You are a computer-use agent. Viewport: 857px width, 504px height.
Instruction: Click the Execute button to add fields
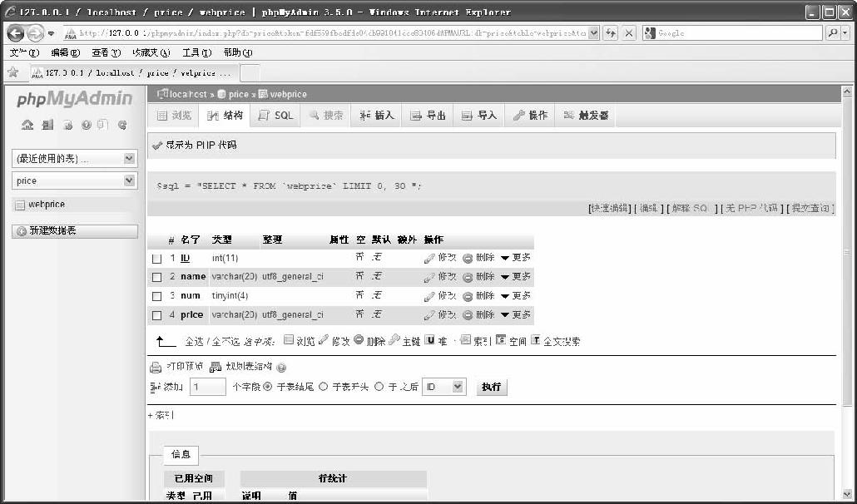492,387
